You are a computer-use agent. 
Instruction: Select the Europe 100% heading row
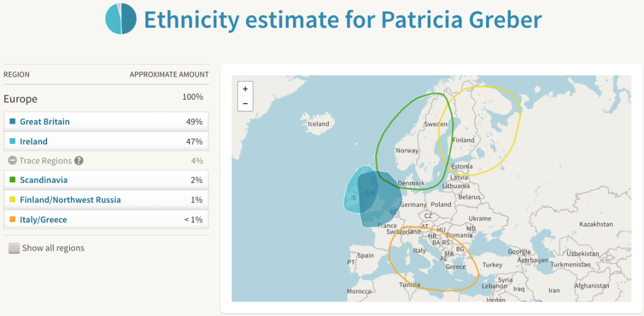[x=106, y=99]
